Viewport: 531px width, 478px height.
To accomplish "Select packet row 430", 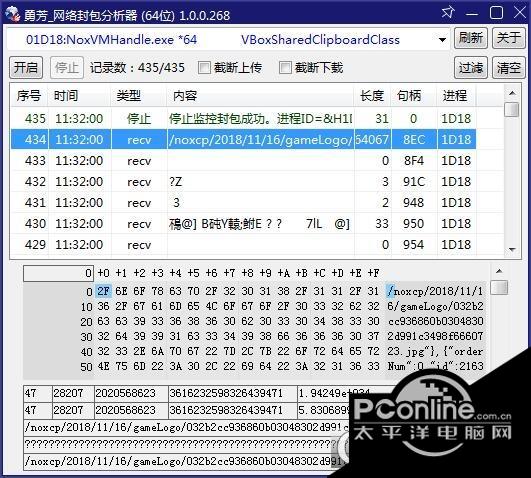I will 243,224.
